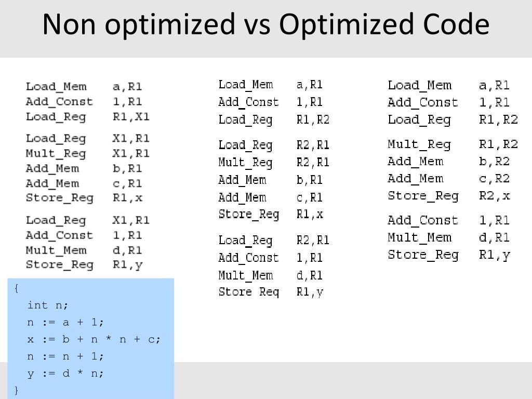532x399 pixels.
Task: Click the 'R1,y' operand in middle column
Action: 310,292
